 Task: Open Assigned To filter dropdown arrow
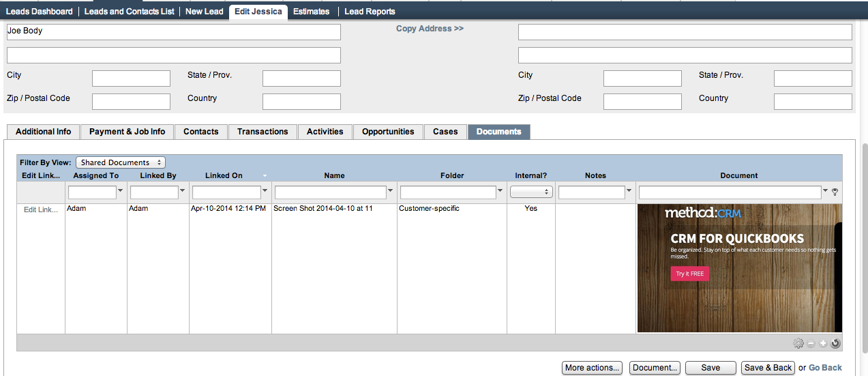click(x=121, y=192)
